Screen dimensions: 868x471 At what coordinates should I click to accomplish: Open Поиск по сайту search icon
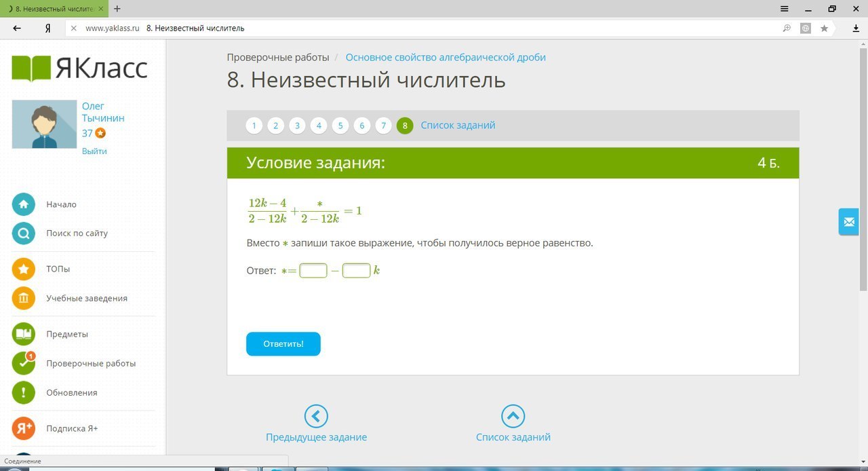pos(24,233)
